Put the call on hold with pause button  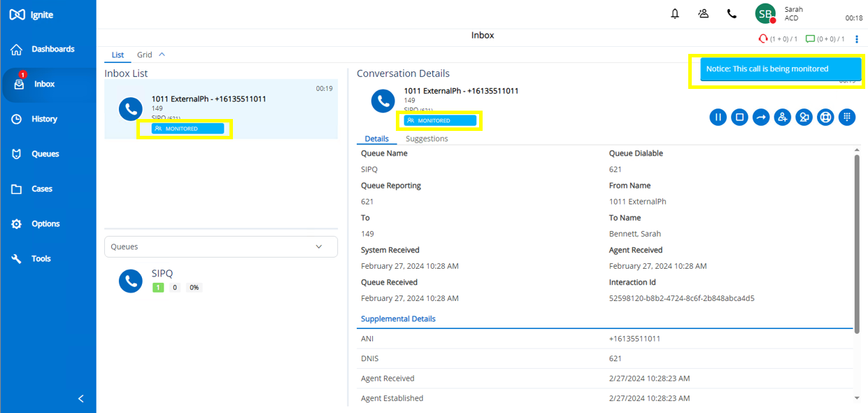click(x=718, y=117)
